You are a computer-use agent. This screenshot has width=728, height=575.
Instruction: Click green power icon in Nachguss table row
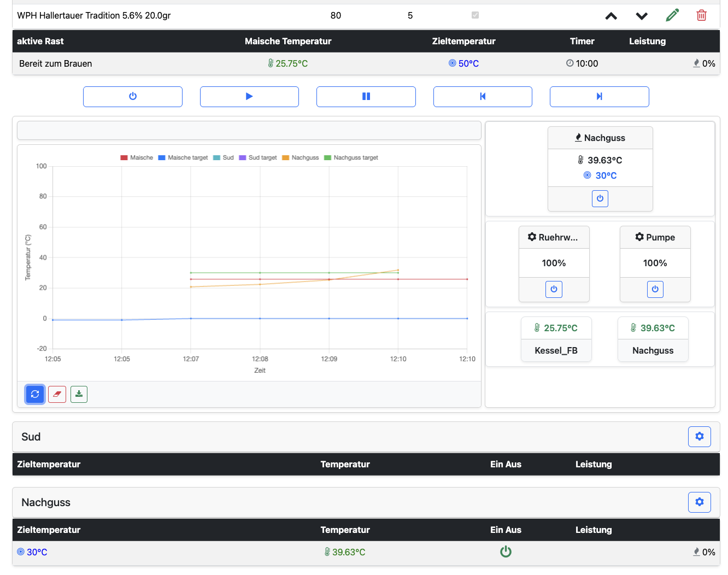pyautogui.click(x=506, y=552)
